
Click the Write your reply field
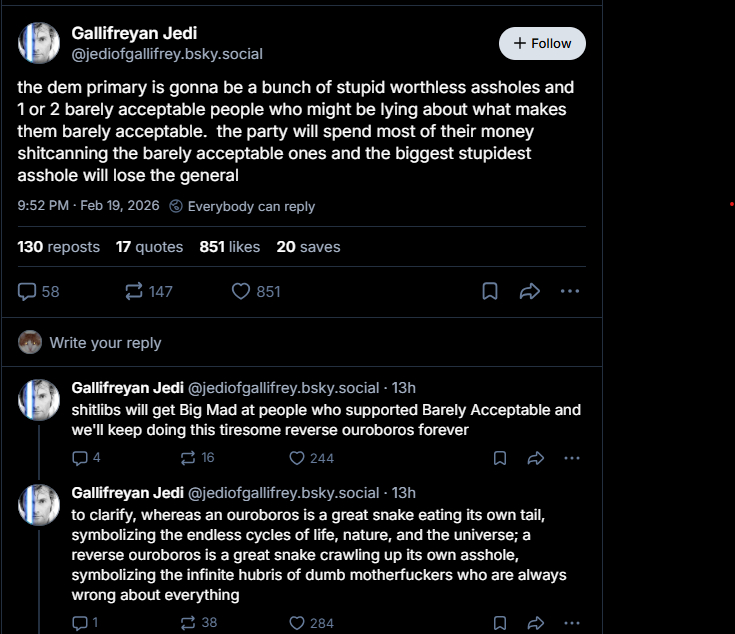pos(105,342)
